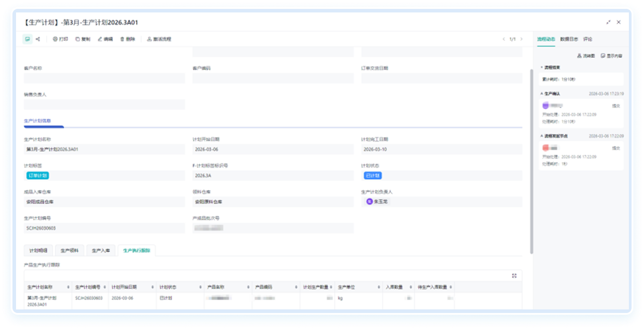Screen dimensions: 644x329
Task: Click the share icon in toolbar
Action: point(38,39)
